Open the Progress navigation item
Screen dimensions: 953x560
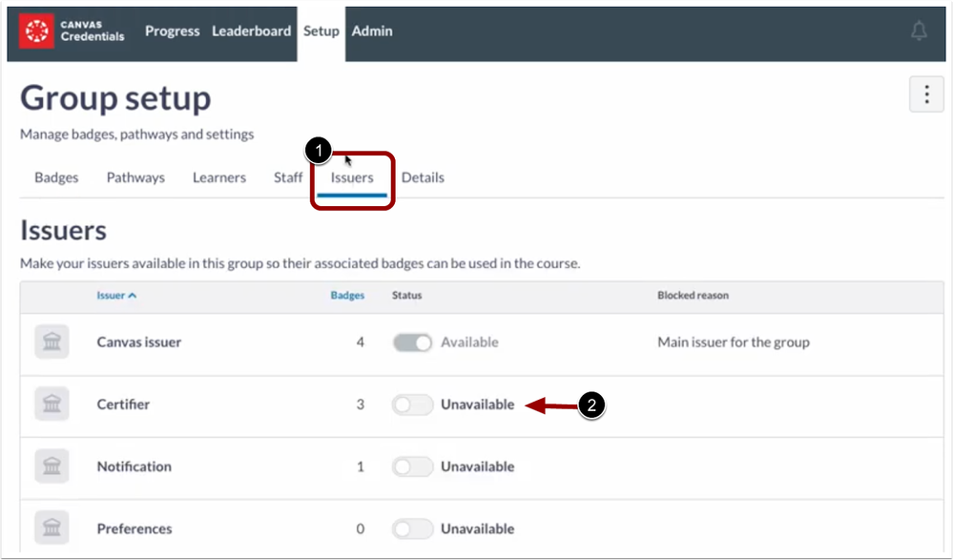click(172, 31)
